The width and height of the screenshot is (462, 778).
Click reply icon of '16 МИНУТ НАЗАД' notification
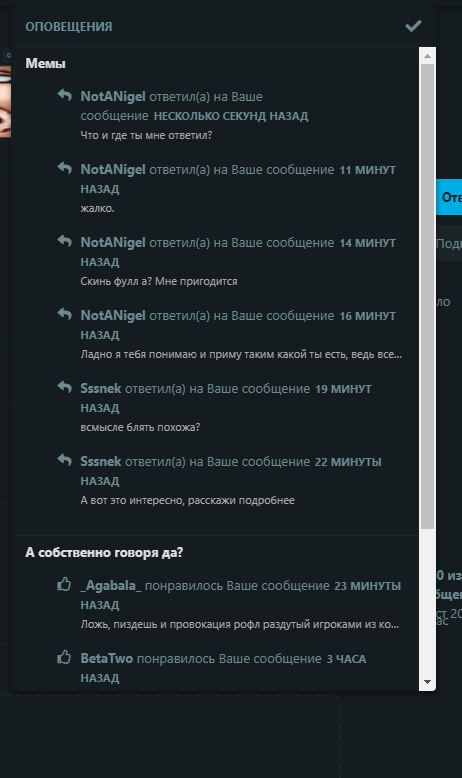tap(65, 314)
